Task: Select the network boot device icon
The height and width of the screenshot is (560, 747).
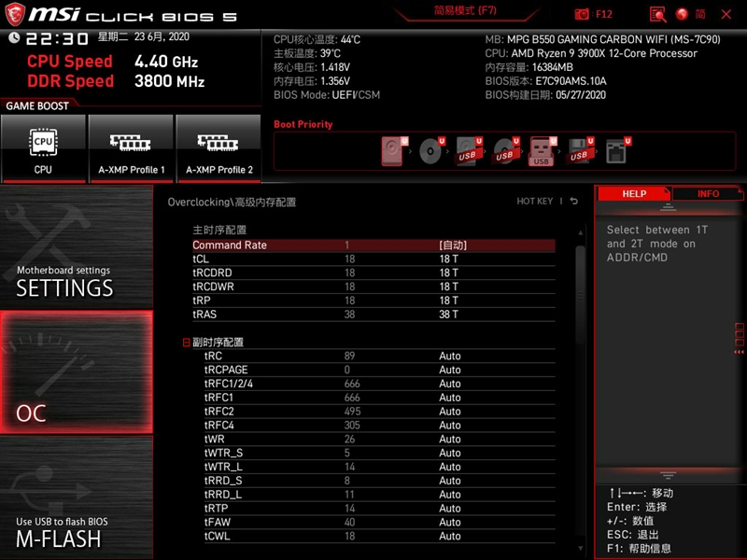Action: tap(615, 151)
